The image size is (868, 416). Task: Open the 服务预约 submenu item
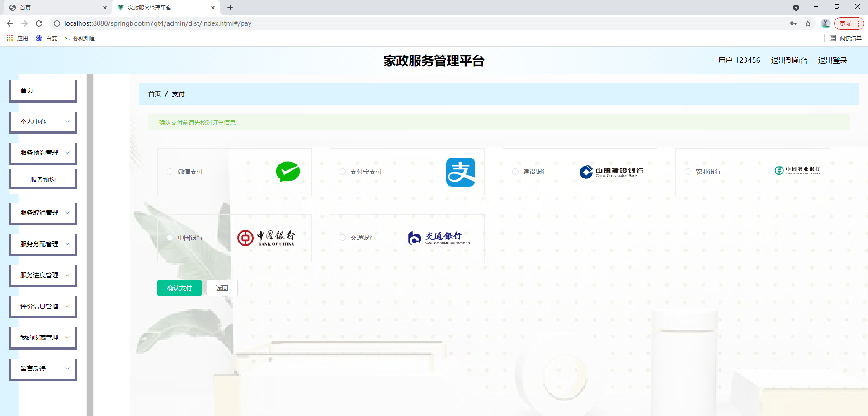point(43,179)
